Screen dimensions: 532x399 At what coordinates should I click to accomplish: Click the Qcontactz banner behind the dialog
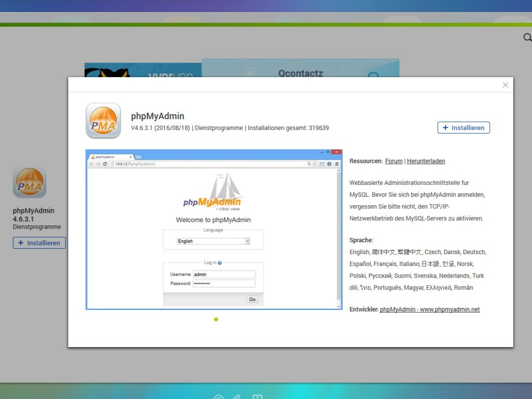click(301, 68)
